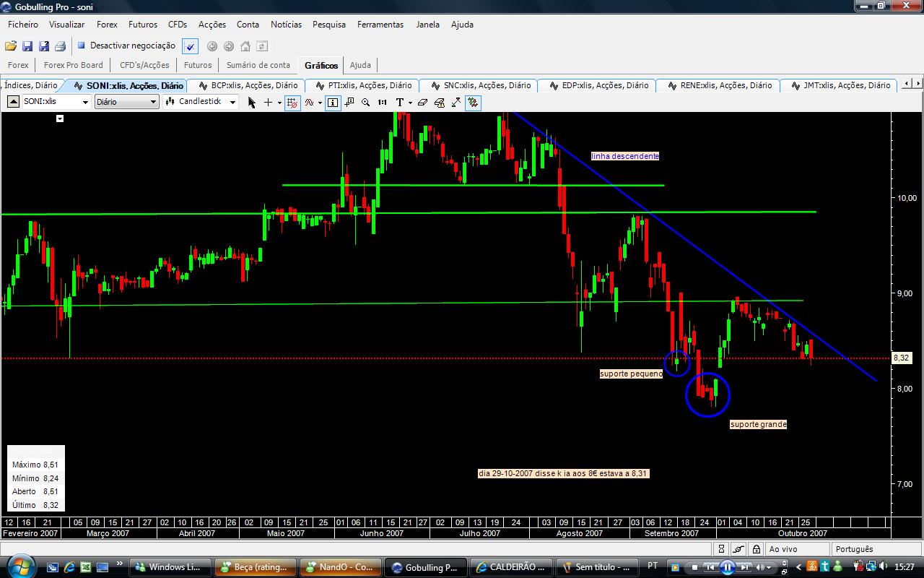The height and width of the screenshot is (578, 924).
Task: Expand the indicators dropdown arrow
Action: click(320, 102)
